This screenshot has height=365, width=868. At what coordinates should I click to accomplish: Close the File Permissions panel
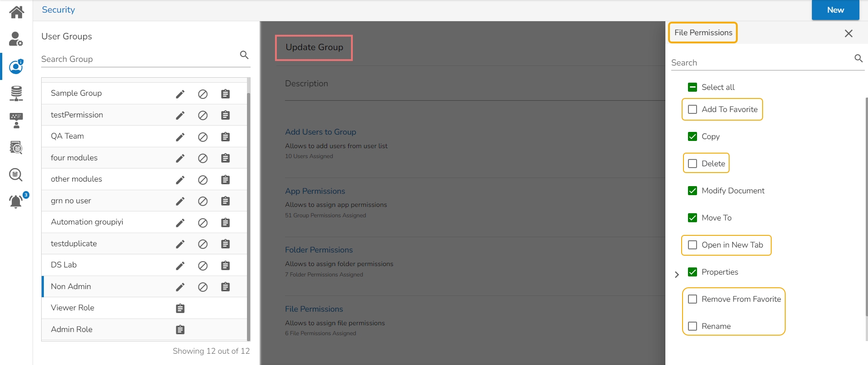pos(849,33)
